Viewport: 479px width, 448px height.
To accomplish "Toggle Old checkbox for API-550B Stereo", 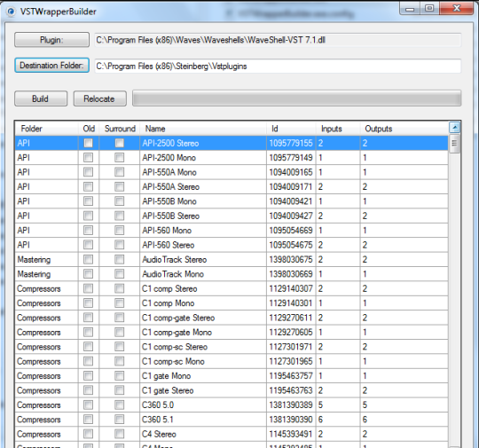I will [x=89, y=216].
